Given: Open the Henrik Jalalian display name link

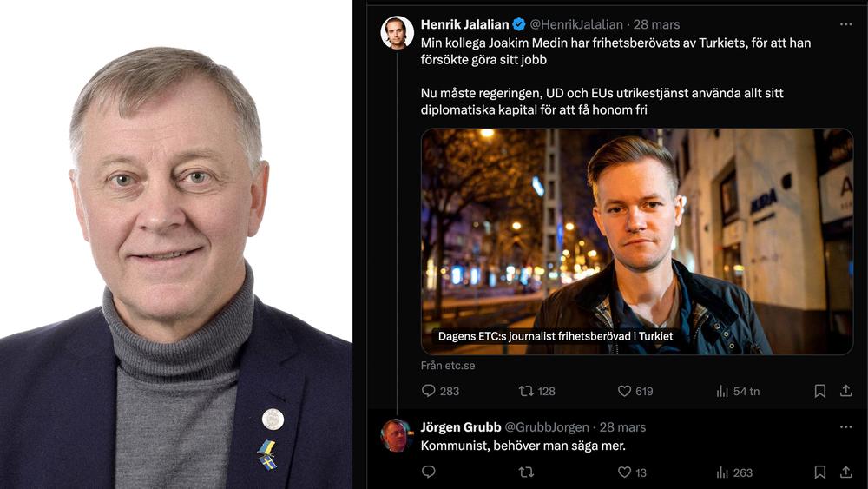Looking at the screenshot, I should click(464, 24).
